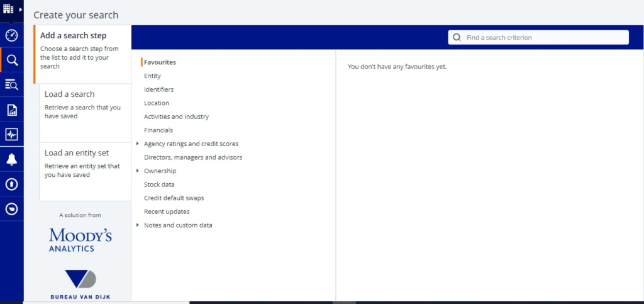Viewport: 644px width, 304px height.
Task: Open the list search icon in sidebar
Action: click(11, 85)
